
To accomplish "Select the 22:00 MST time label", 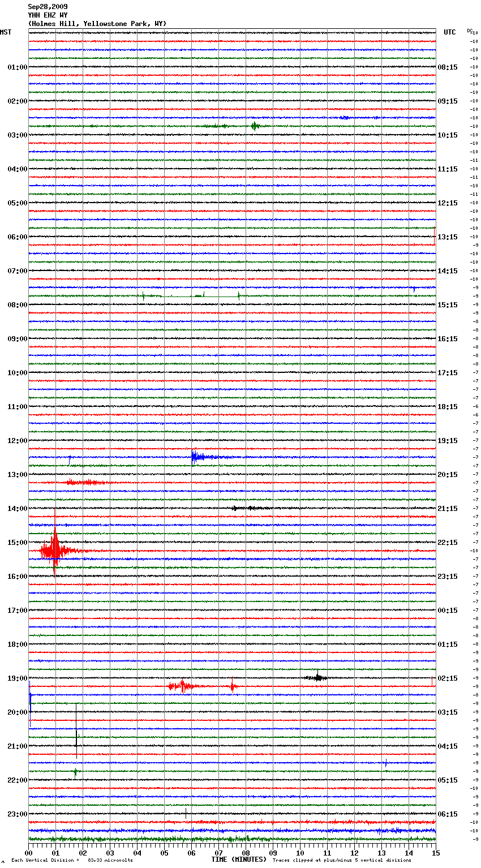I will (x=18, y=780).
